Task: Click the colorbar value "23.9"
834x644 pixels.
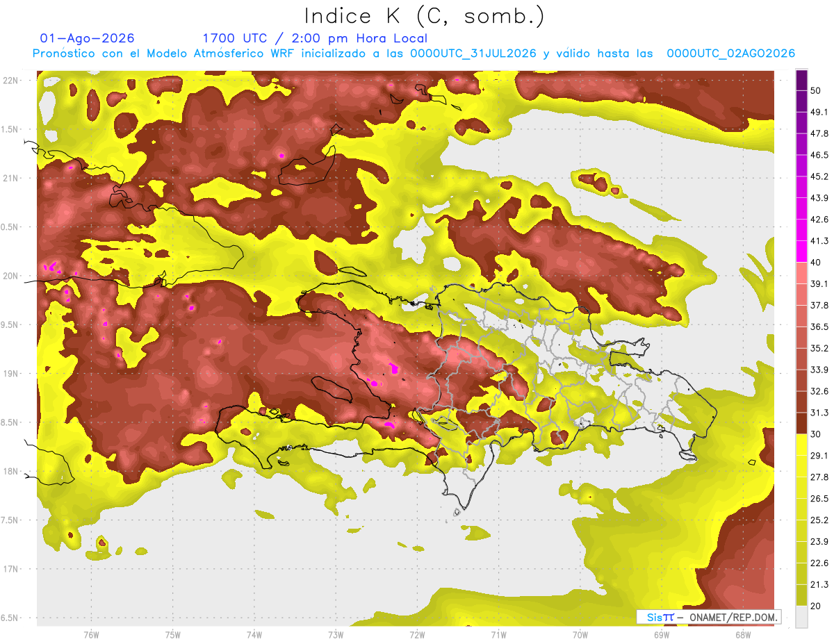Action: click(819, 542)
